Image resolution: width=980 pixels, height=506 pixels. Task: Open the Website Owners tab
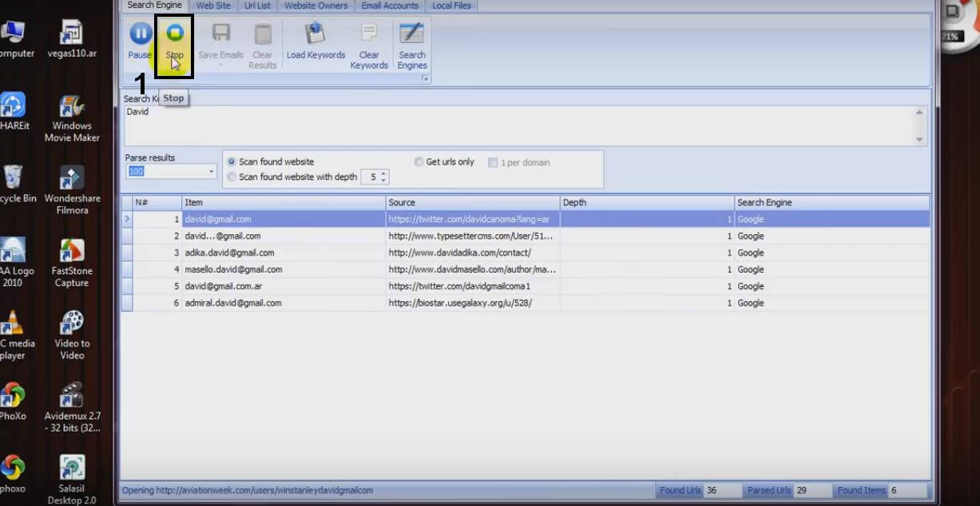(x=316, y=6)
